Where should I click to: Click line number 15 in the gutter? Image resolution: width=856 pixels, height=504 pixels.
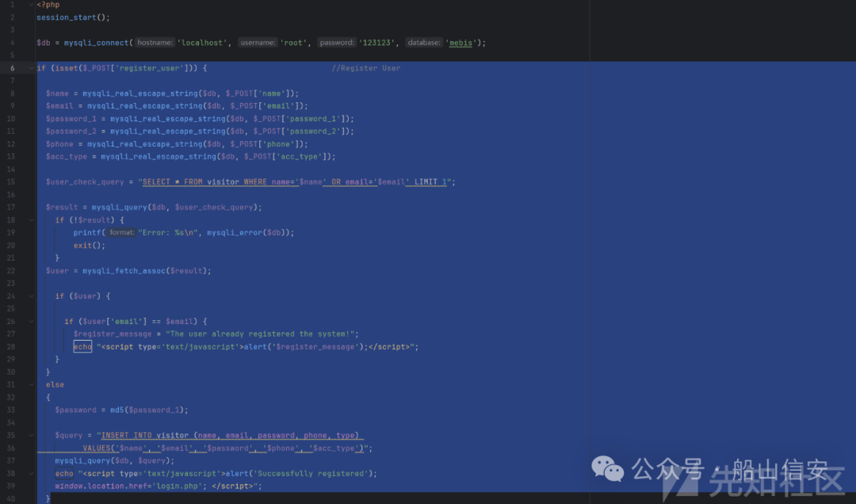11,181
